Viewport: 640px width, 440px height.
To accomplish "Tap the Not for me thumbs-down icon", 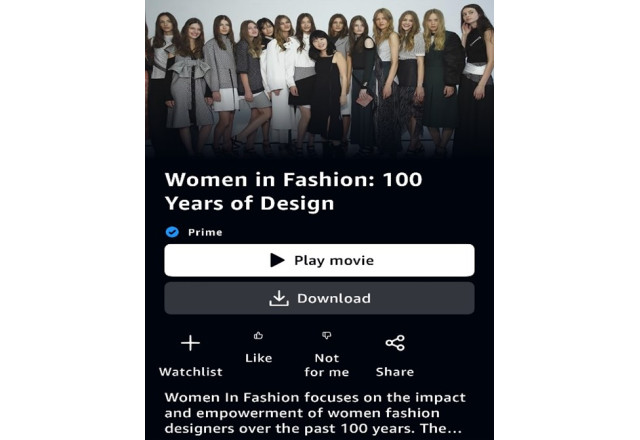I will tap(327, 336).
